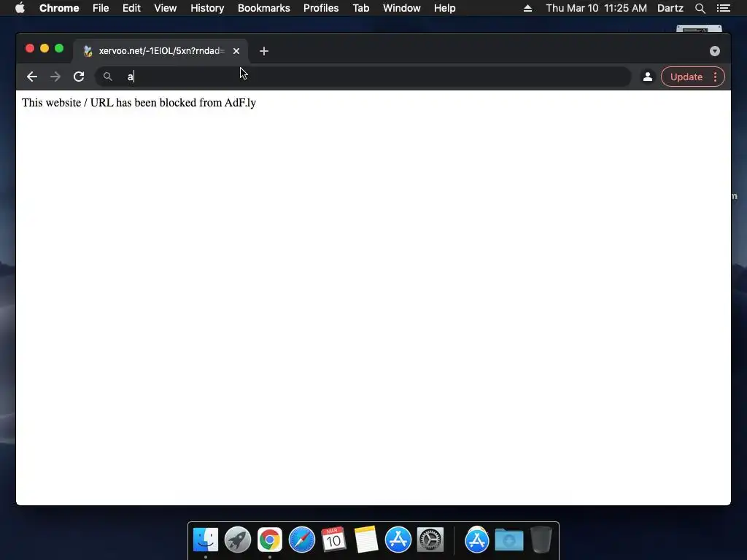Click the tab's favicon icon
Image resolution: width=747 pixels, height=560 pixels.
[x=88, y=51]
